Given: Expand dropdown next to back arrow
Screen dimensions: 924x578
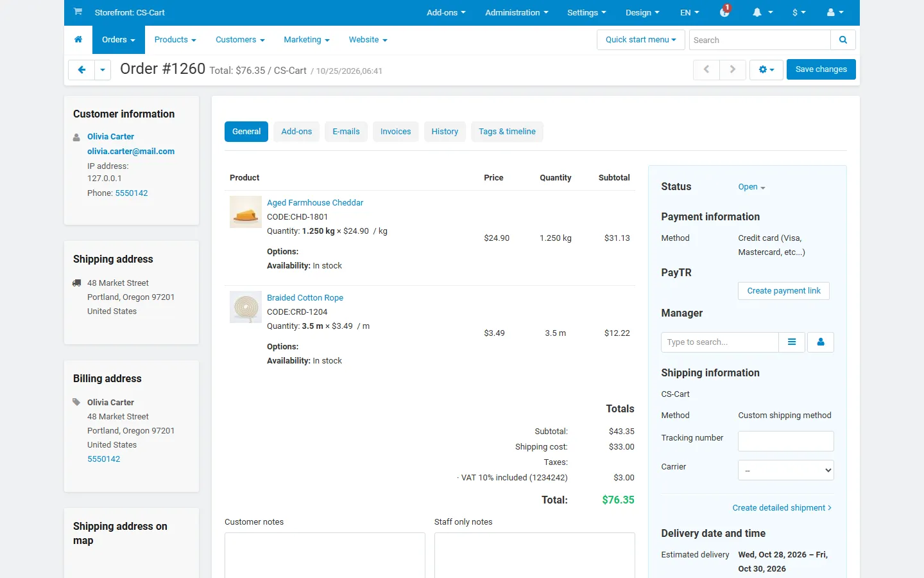Looking at the screenshot, I should 103,69.
